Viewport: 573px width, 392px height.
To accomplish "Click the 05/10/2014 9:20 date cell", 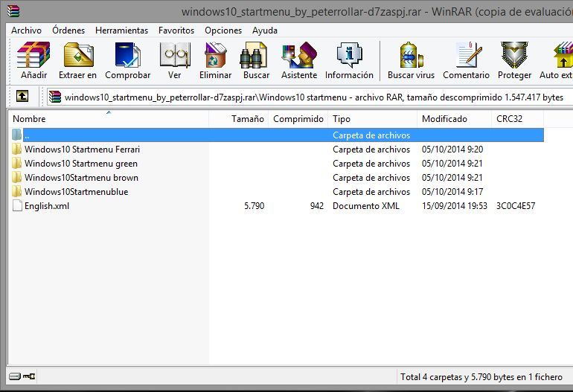I will pyautogui.click(x=452, y=150).
